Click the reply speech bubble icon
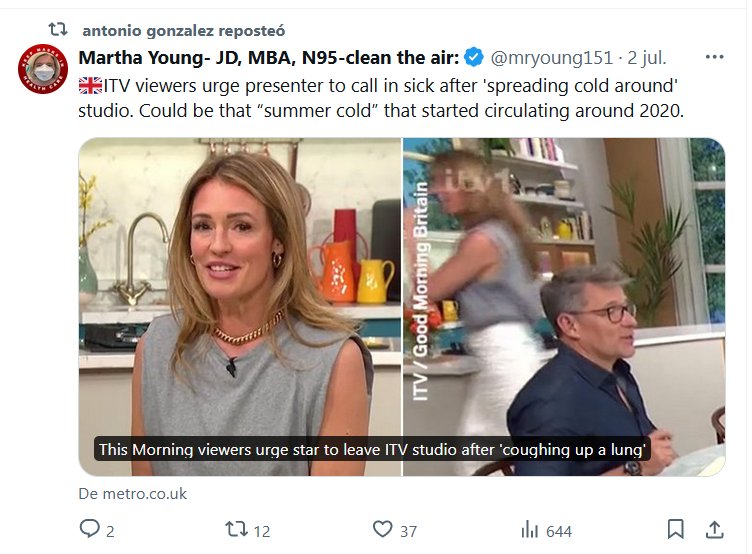This screenshot has width=752, height=554. coord(90,529)
